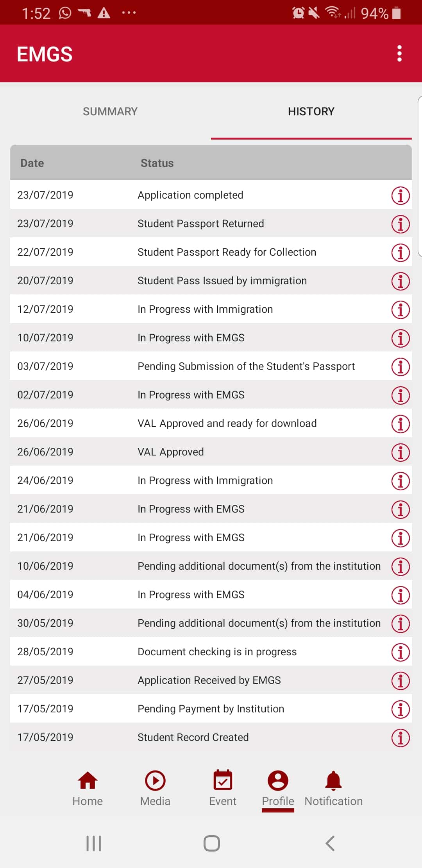This screenshot has height=868, width=422.
Task: Open the three-dot overflow menu
Action: [x=399, y=54]
